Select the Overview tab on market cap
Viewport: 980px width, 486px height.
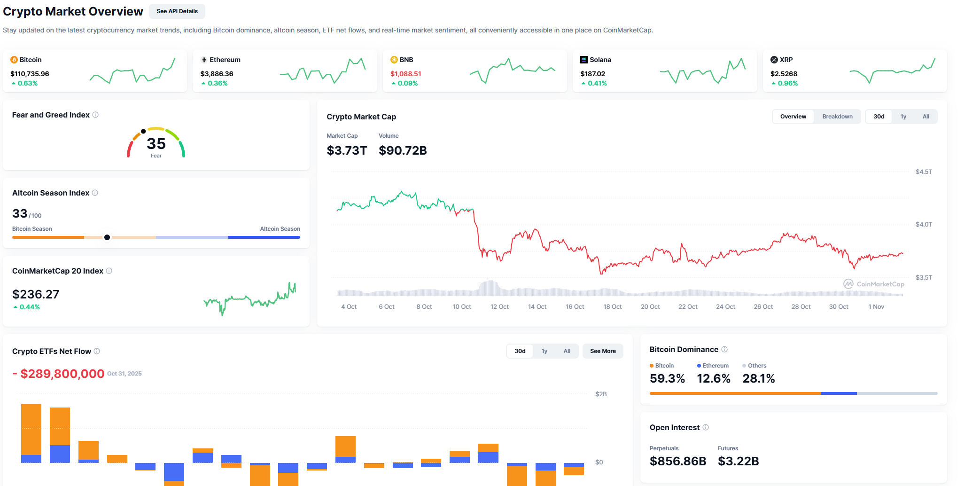click(793, 116)
